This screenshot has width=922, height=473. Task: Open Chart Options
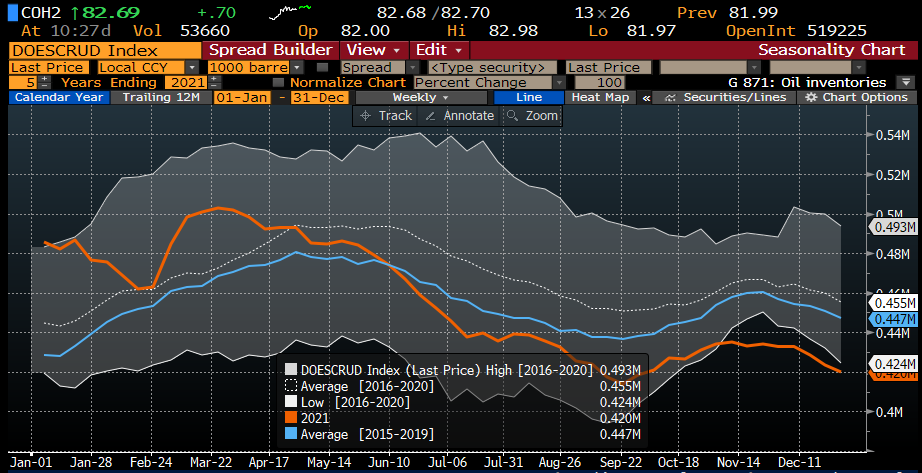[x=856, y=98]
